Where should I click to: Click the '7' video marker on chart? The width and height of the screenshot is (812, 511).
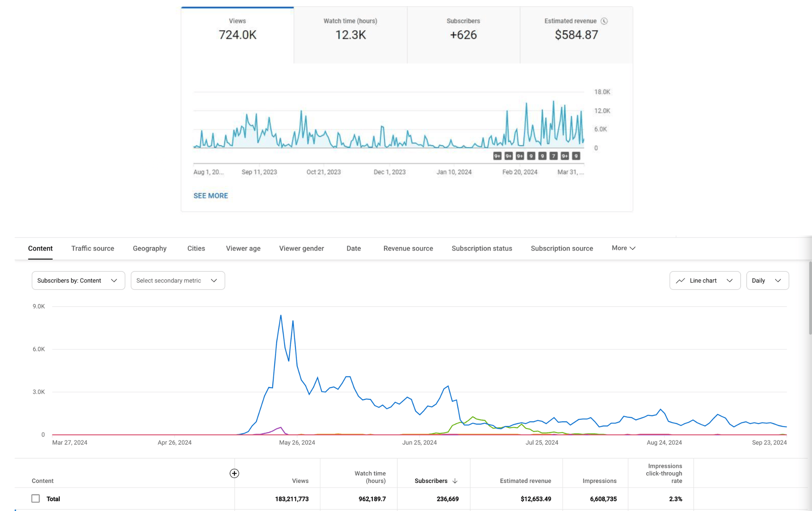tap(553, 156)
